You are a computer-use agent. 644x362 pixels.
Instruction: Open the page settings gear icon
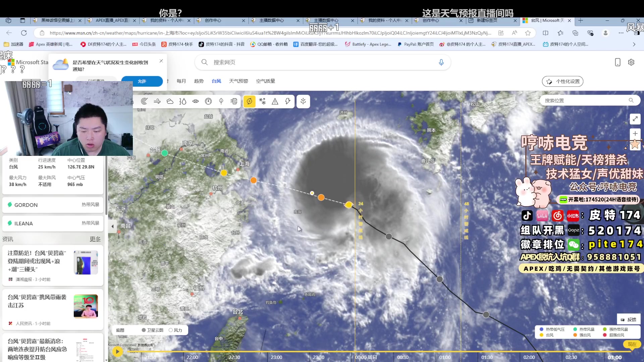631,62
